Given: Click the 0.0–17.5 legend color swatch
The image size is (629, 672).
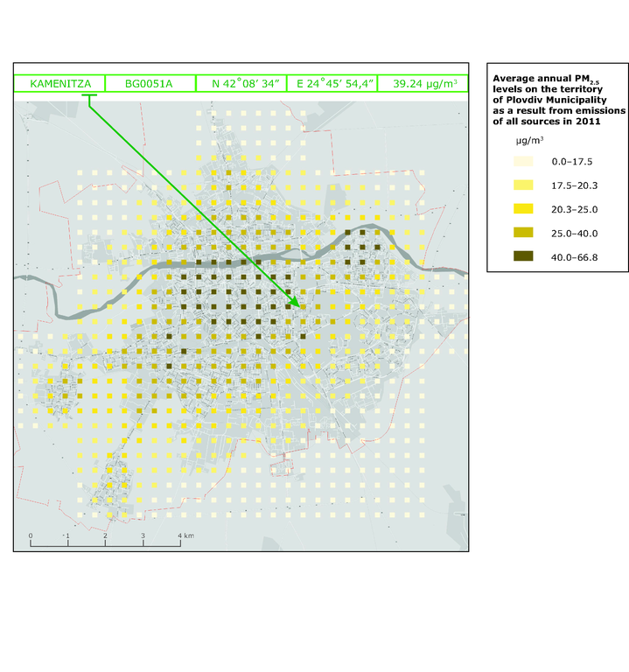Looking at the screenshot, I should [523, 162].
